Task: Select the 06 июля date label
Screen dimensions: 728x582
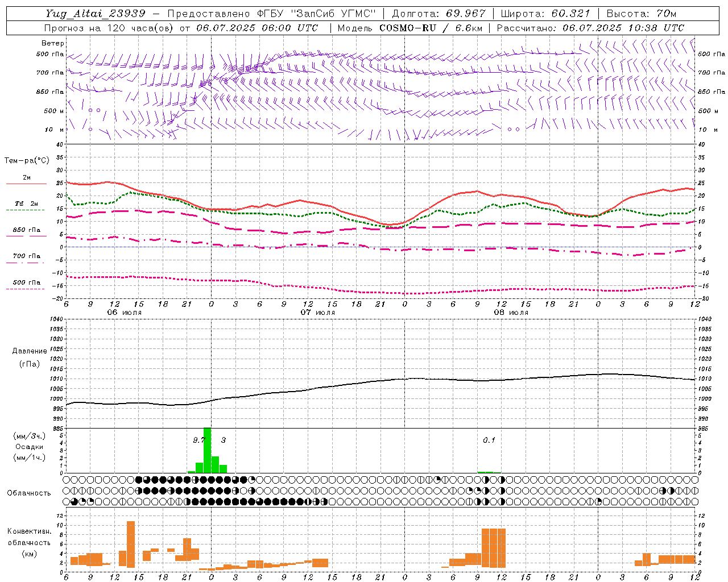Action: pos(125,313)
